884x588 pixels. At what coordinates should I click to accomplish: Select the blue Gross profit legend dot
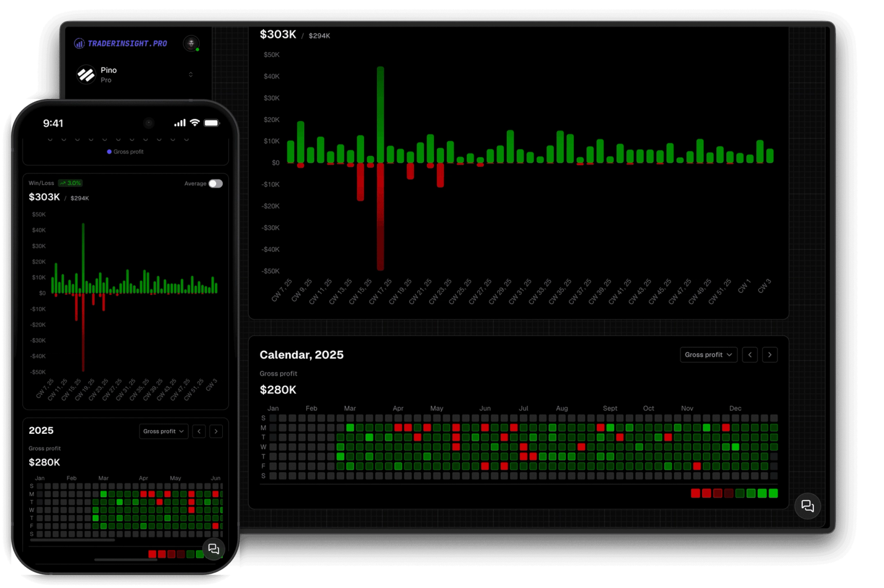click(x=109, y=152)
